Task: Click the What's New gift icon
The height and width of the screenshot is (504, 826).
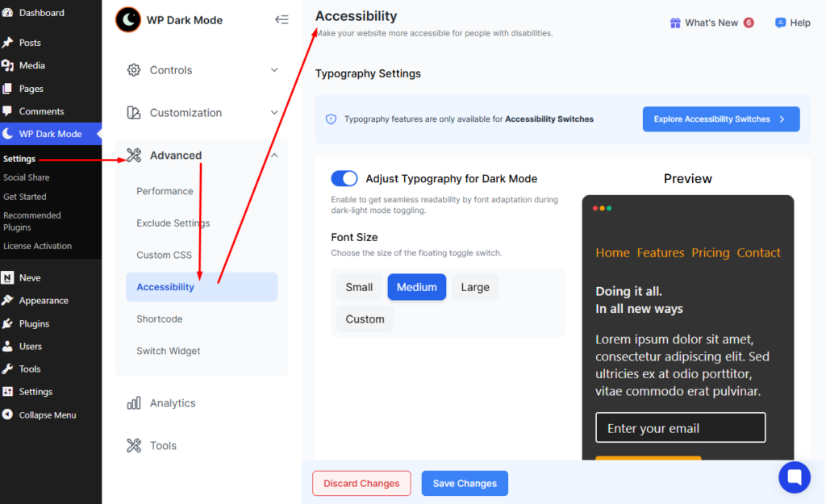Action: (675, 23)
